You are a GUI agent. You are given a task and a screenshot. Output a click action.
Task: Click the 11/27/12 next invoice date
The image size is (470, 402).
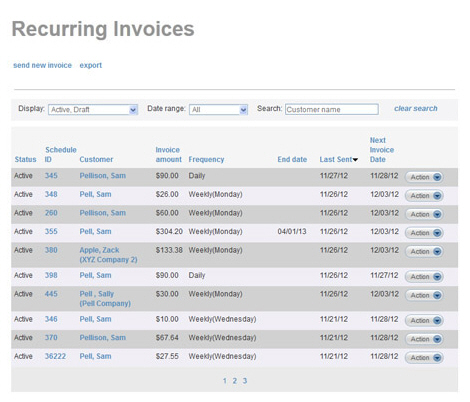pyautogui.click(x=384, y=276)
